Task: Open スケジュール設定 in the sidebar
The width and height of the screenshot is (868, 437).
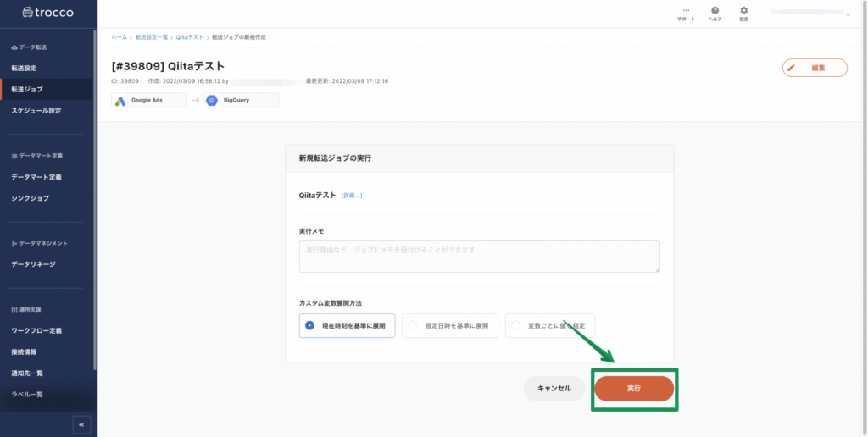Action: [36, 111]
